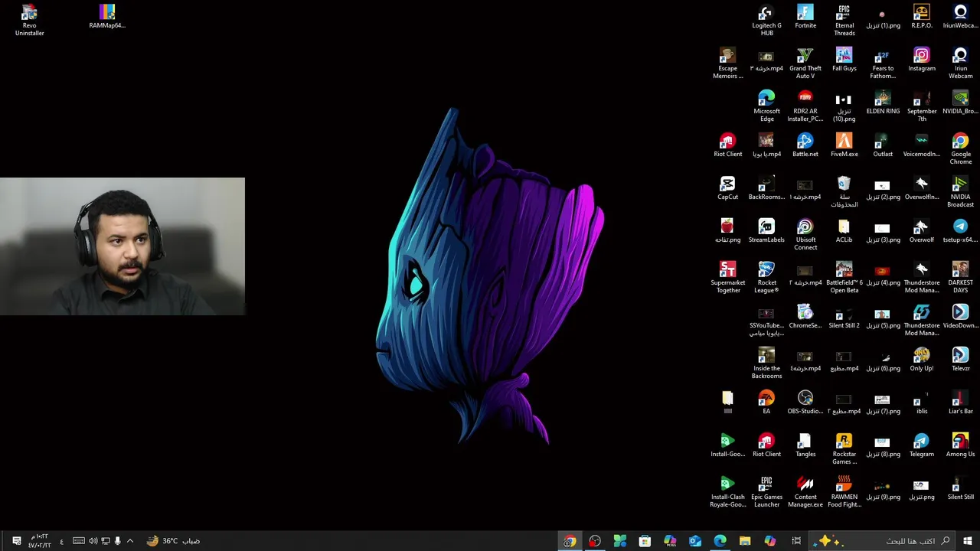Open the Liar's Bar desktop shortcut

pos(961,403)
